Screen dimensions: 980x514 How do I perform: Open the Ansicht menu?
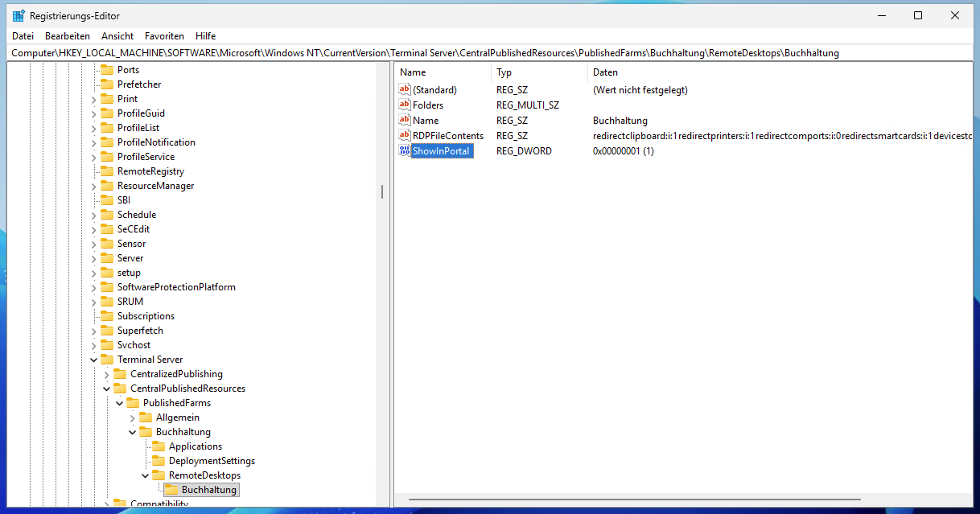pos(117,36)
